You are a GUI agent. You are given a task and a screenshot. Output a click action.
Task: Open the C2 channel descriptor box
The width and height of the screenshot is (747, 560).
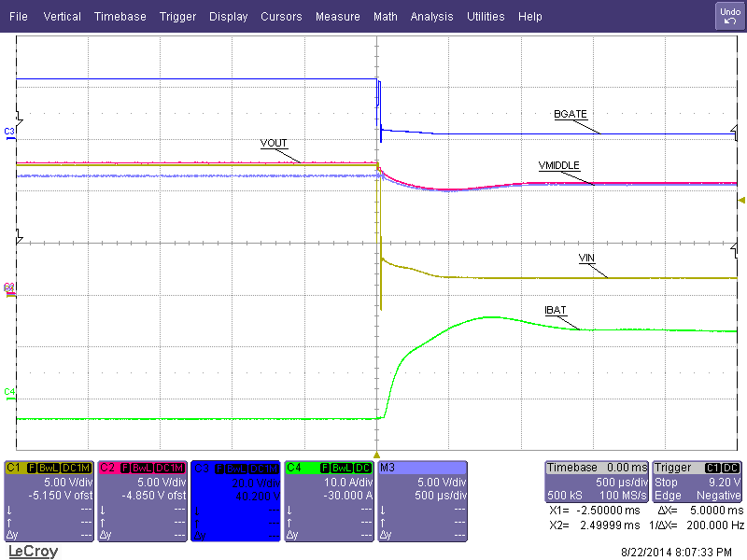pyautogui.click(x=142, y=500)
